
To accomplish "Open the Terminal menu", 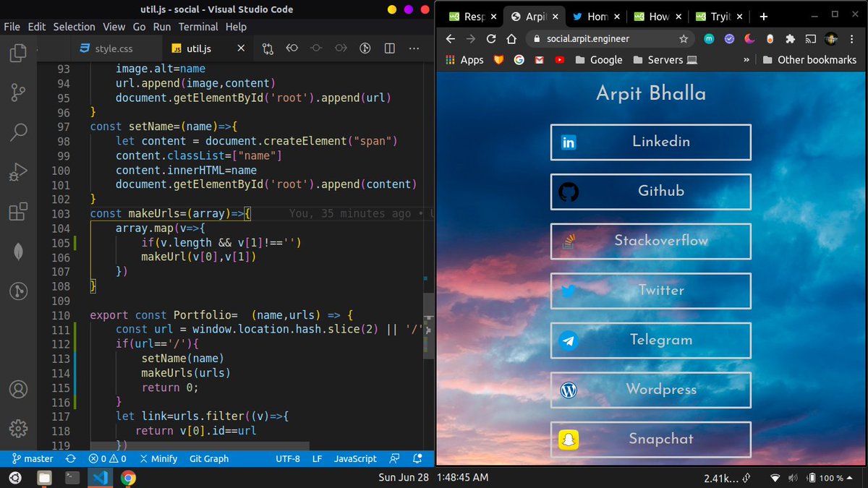I will (x=197, y=27).
